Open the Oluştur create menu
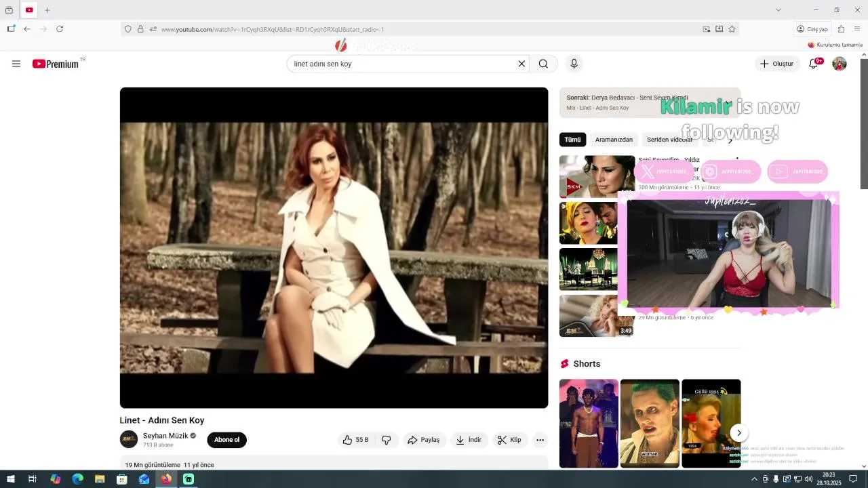Viewport: 868px width, 488px height. (x=777, y=64)
